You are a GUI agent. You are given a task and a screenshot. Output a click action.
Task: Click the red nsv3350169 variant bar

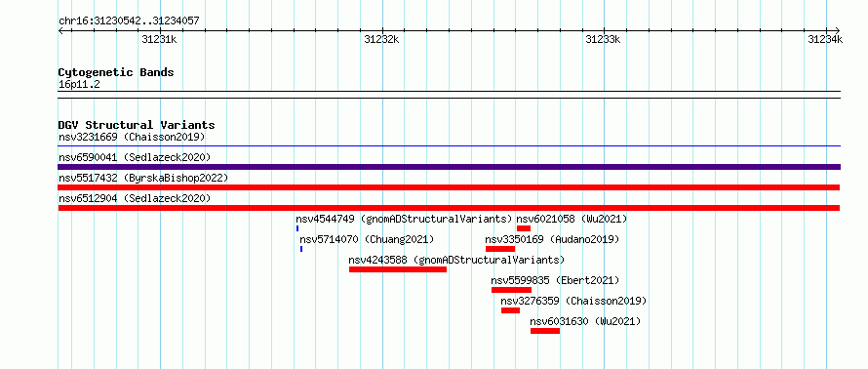click(x=500, y=249)
